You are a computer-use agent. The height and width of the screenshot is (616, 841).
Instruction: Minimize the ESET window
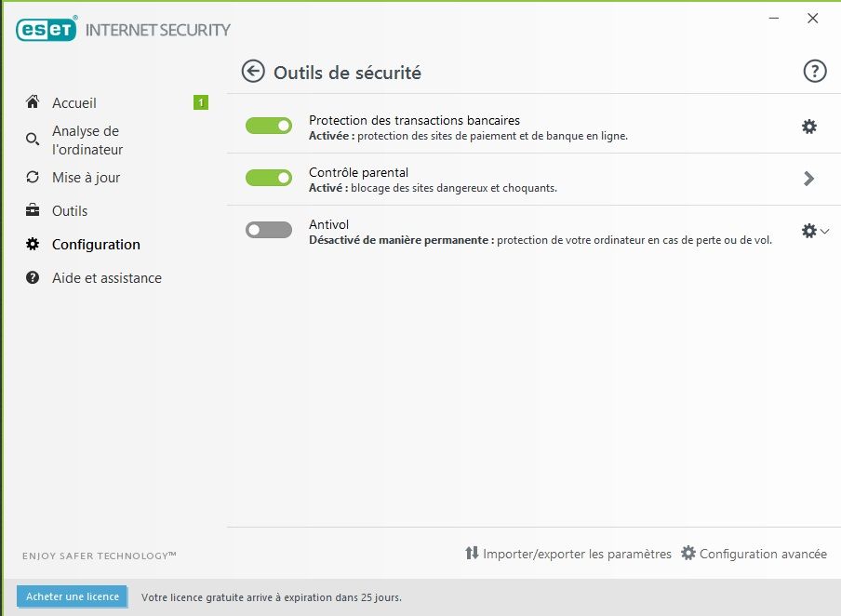coord(774,19)
